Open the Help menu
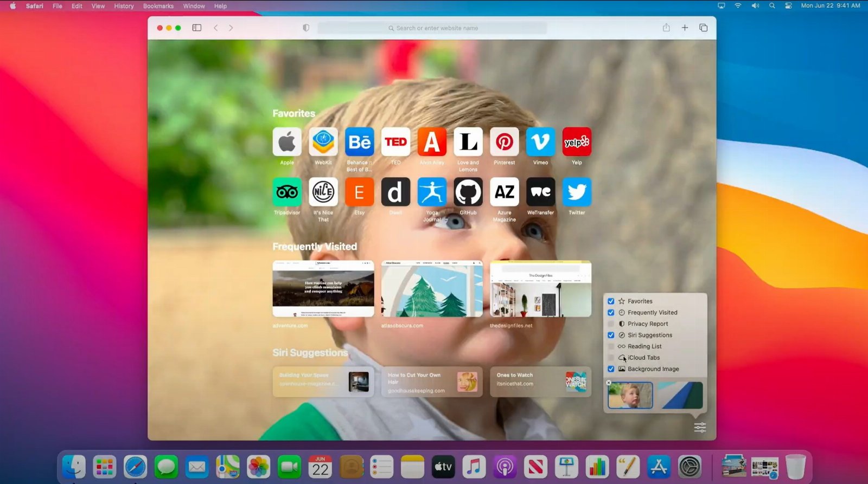This screenshot has height=484, width=868. (220, 6)
